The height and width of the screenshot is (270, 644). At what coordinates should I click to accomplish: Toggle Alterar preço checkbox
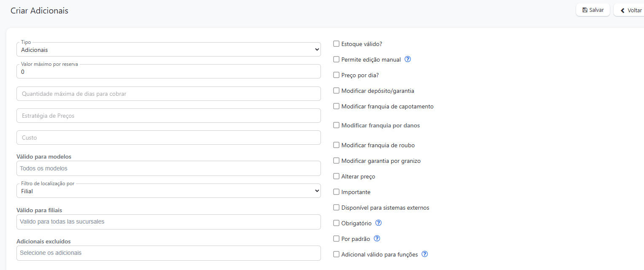(336, 176)
